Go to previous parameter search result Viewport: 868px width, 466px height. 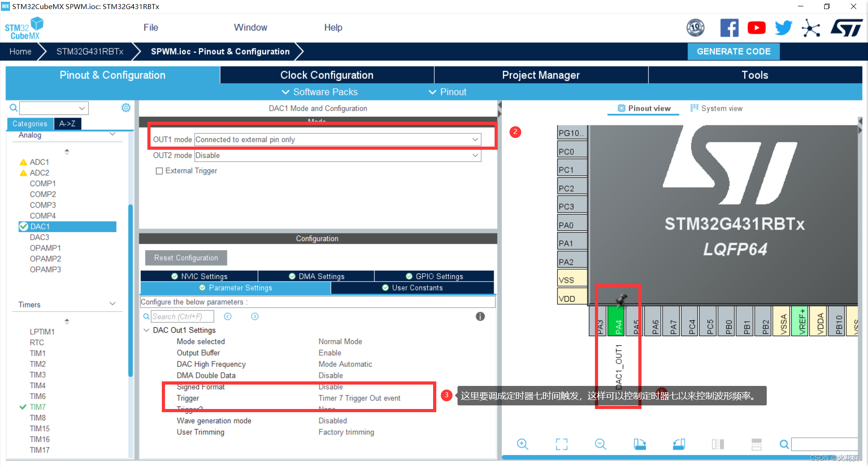pos(228,317)
